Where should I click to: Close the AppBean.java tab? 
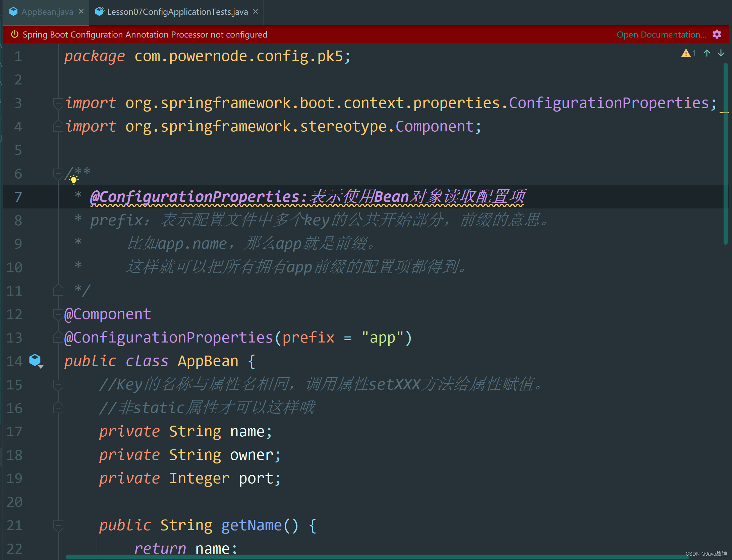[x=81, y=12]
